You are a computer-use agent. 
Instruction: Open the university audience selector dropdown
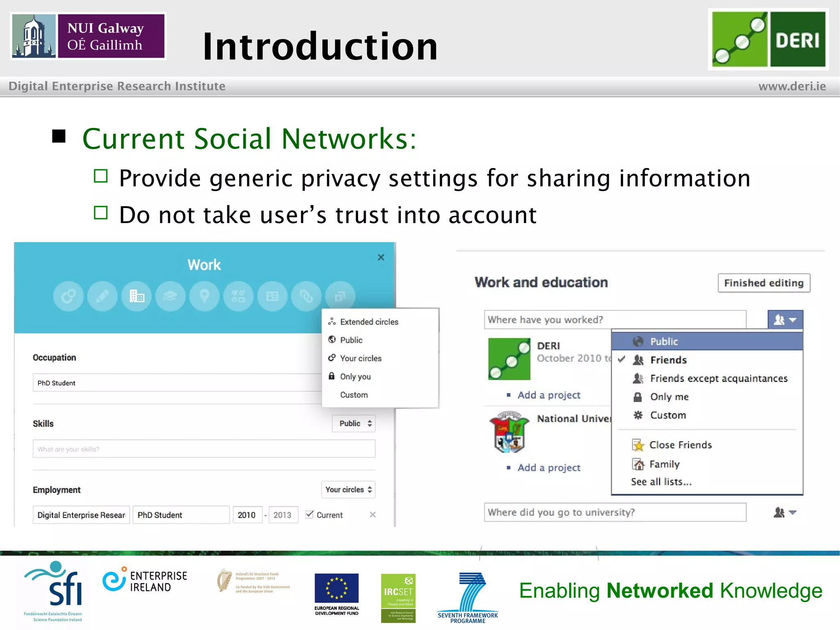[x=785, y=513]
